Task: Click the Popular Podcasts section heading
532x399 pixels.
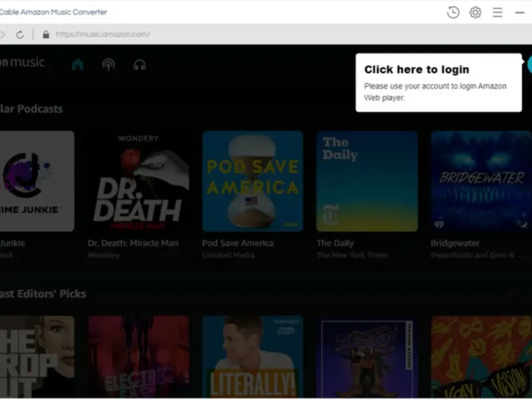Action: [x=31, y=109]
